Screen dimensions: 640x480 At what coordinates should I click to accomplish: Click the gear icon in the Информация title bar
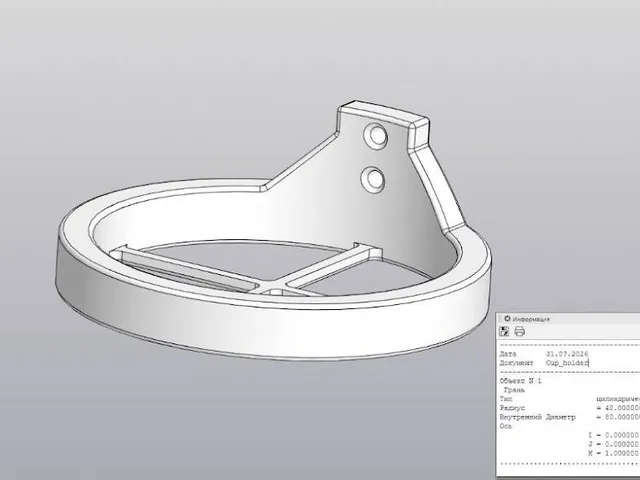click(507, 319)
